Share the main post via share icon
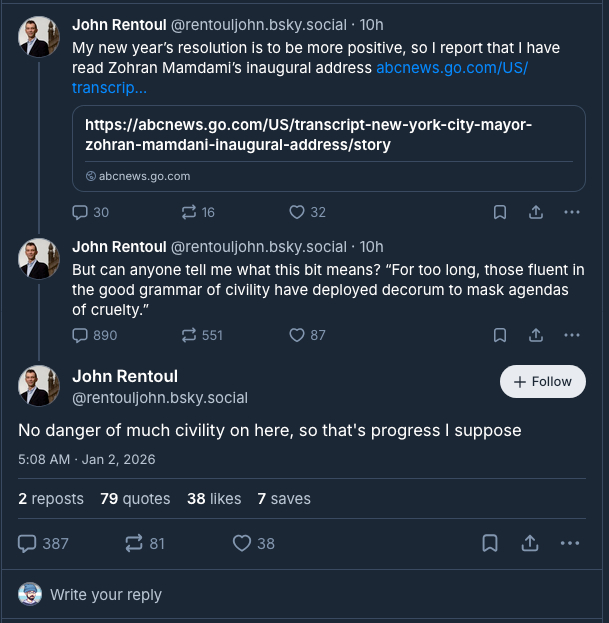Image resolution: width=609 pixels, height=623 pixels. point(530,543)
